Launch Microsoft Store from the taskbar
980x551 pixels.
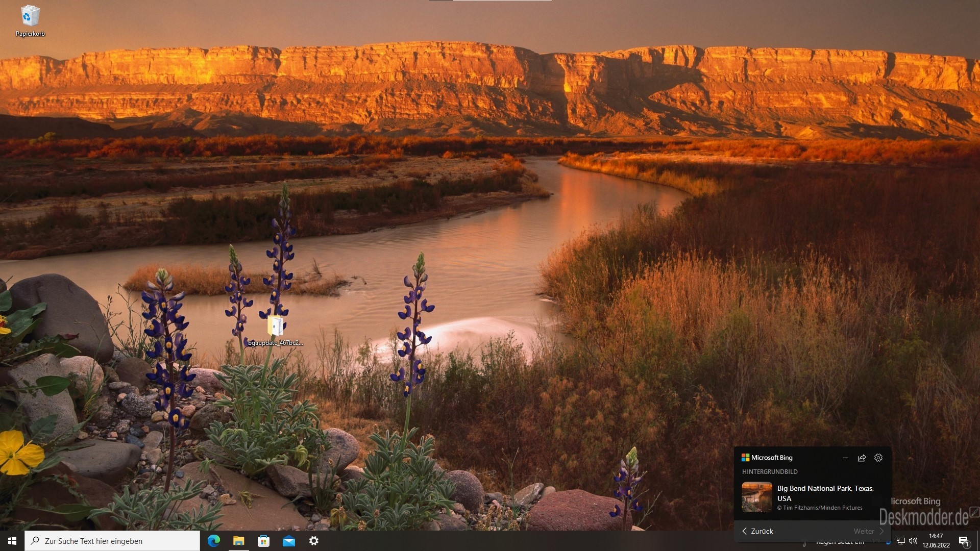263,541
